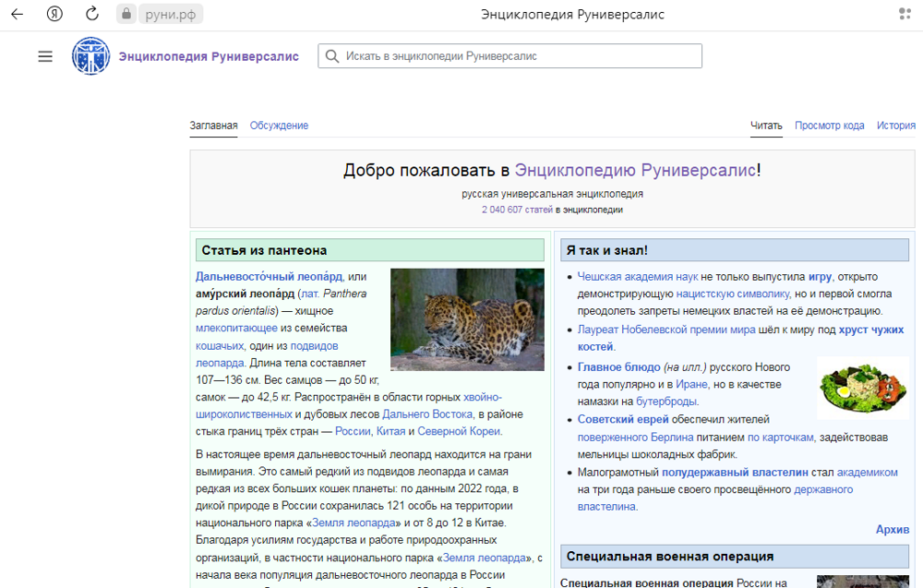Screen dimensions: 923x588
Task: Open the академиком link
Action: [867, 472]
